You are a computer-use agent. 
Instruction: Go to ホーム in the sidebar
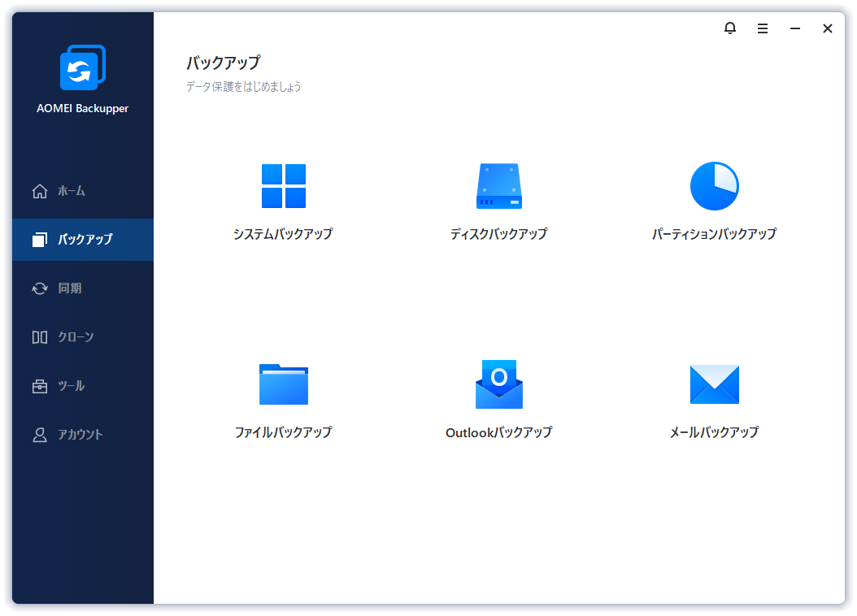[71, 191]
